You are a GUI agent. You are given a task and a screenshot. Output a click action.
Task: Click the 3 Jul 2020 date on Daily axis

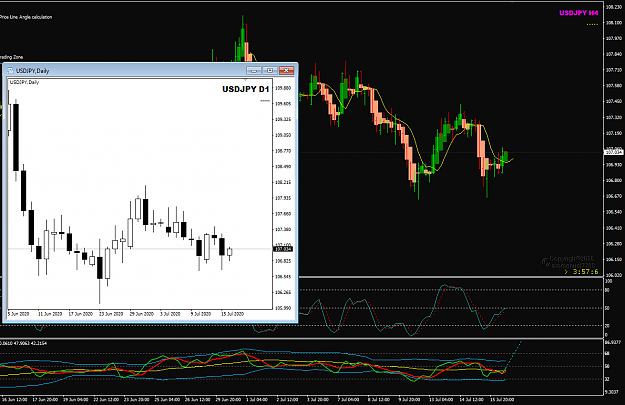click(171, 314)
